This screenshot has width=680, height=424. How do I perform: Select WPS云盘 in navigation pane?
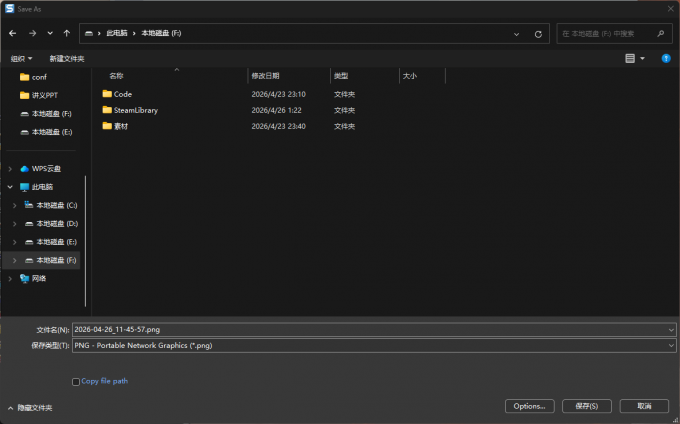click(41, 169)
